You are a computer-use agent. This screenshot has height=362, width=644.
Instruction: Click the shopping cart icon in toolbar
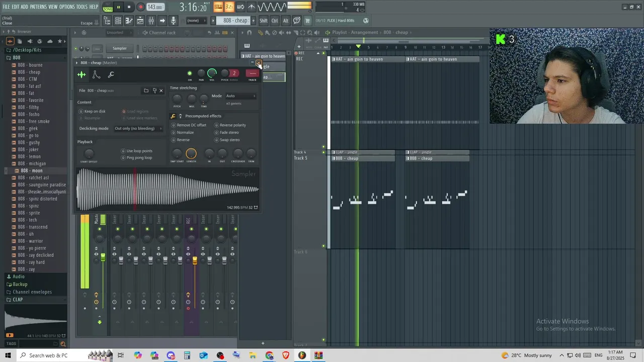click(x=307, y=21)
